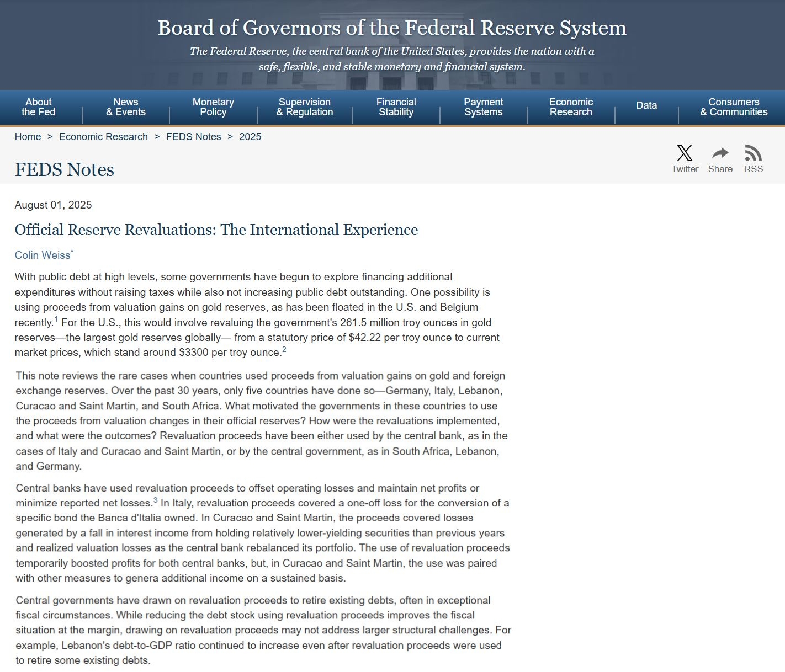Open footnote 1 superscript after 'recently.'

(56, 319)
